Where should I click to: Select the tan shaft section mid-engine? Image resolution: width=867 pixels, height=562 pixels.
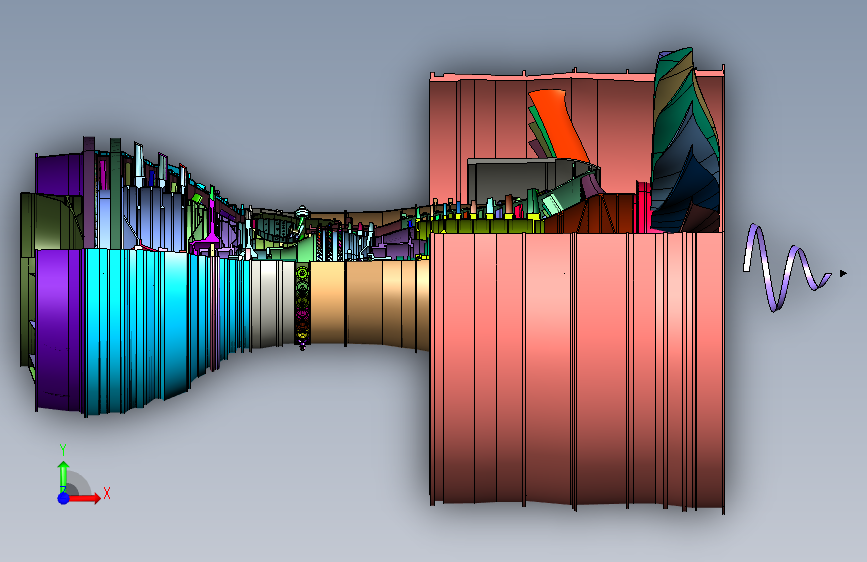coord(369,303)
